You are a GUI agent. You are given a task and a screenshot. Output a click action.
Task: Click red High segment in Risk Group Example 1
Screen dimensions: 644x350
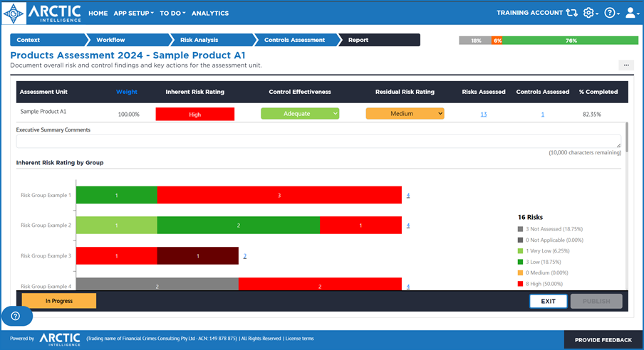[279, 196]
